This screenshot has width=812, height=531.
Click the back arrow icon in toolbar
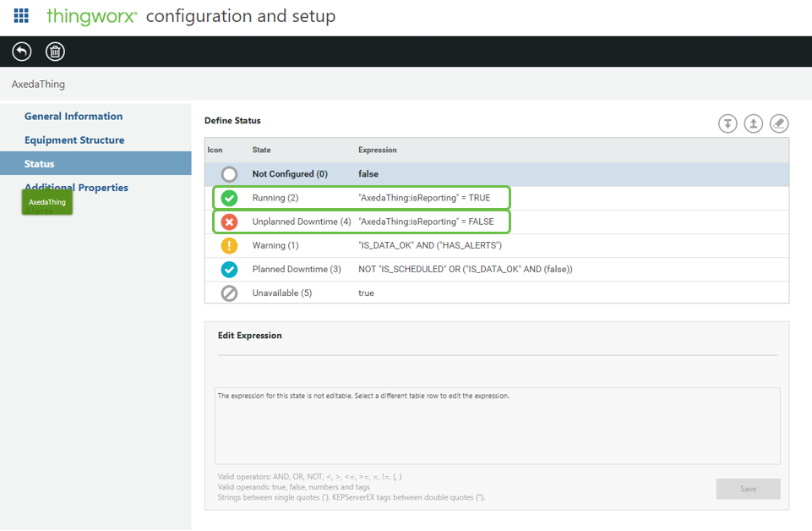[22, 52]
